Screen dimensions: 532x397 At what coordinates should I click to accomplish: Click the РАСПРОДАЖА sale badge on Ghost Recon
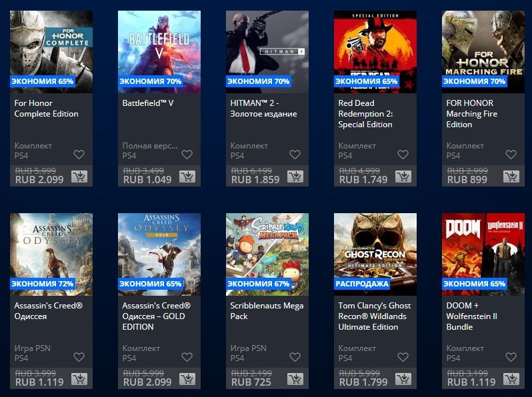[x=362, y=284]
